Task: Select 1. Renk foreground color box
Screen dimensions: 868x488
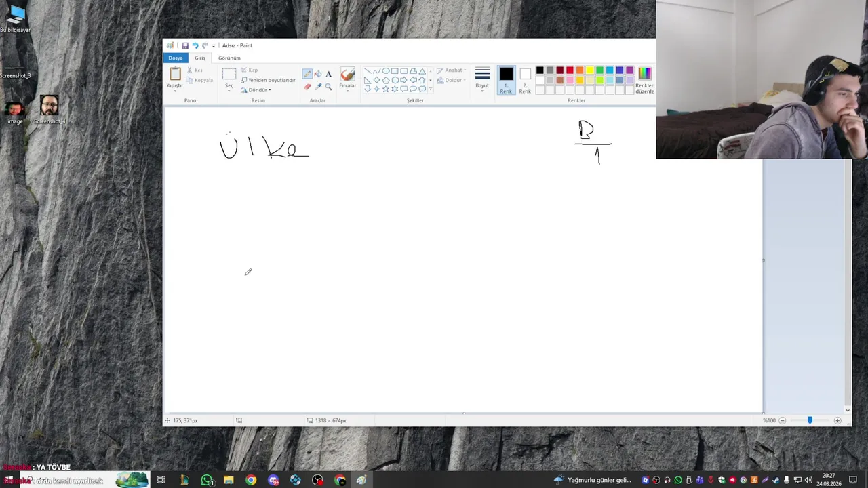Action: (x=506, y=80)
